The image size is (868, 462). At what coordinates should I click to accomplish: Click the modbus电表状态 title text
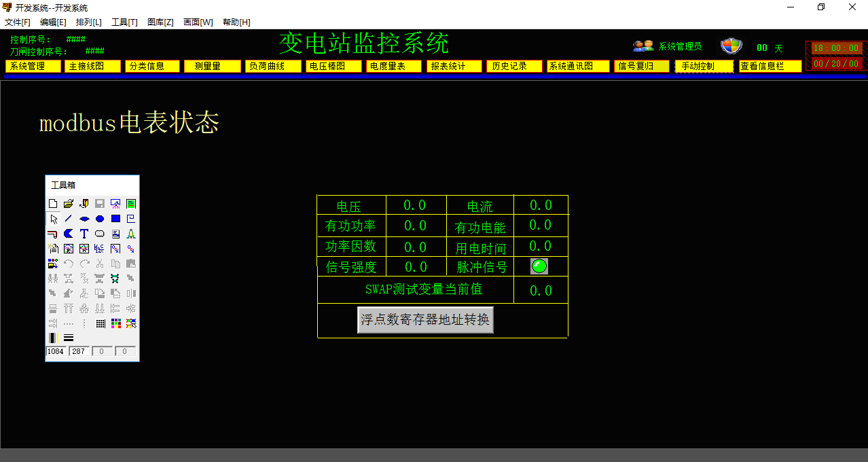tap(129, 124)
